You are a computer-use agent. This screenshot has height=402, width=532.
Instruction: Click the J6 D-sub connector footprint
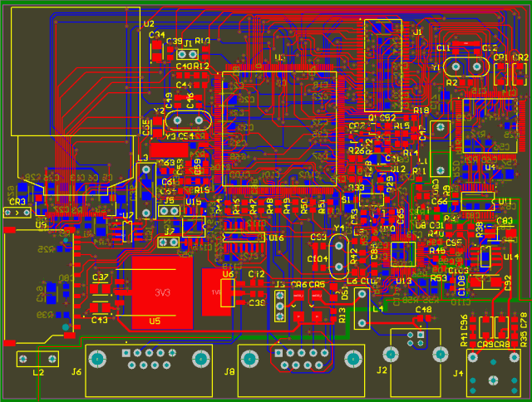tap(149, 370)
